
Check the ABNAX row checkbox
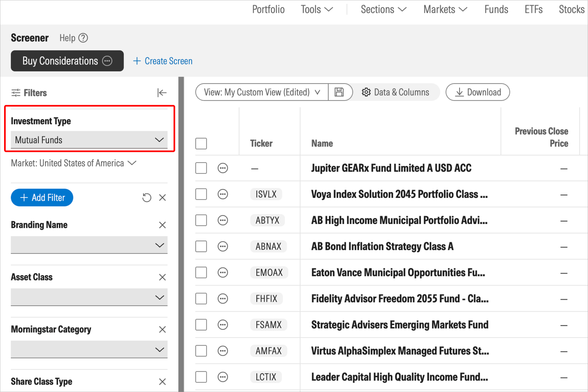[x=201, y=246]
